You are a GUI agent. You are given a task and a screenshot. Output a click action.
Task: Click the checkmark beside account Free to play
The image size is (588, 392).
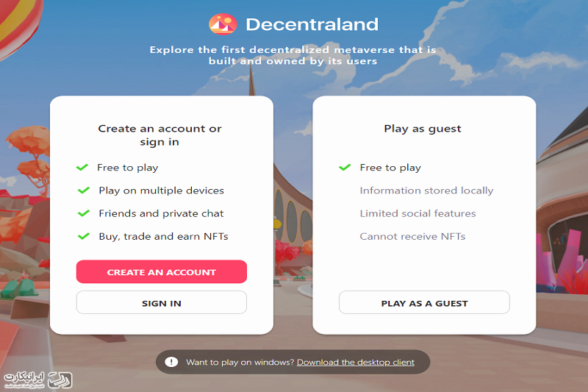pos(82,167)
